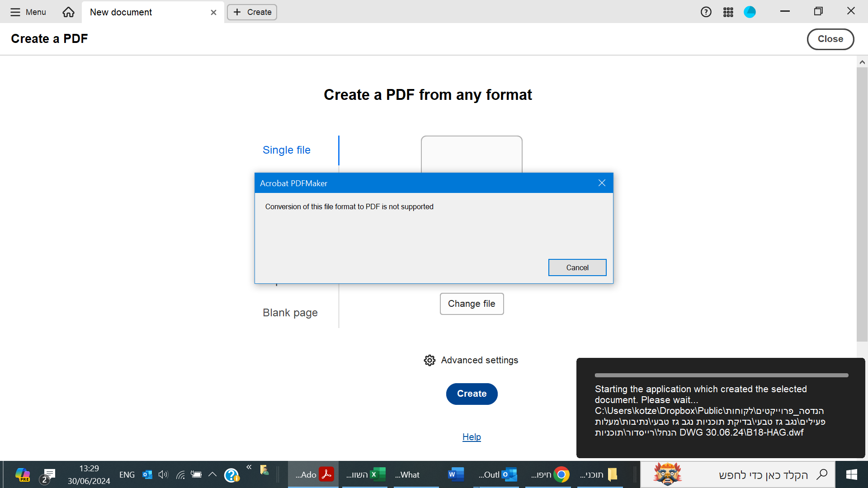Open the apps grid icon

point(728,12)
